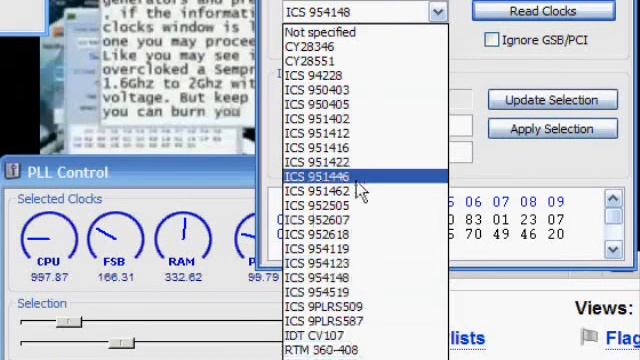Choose ICS 954119 generator

[365, 249]
